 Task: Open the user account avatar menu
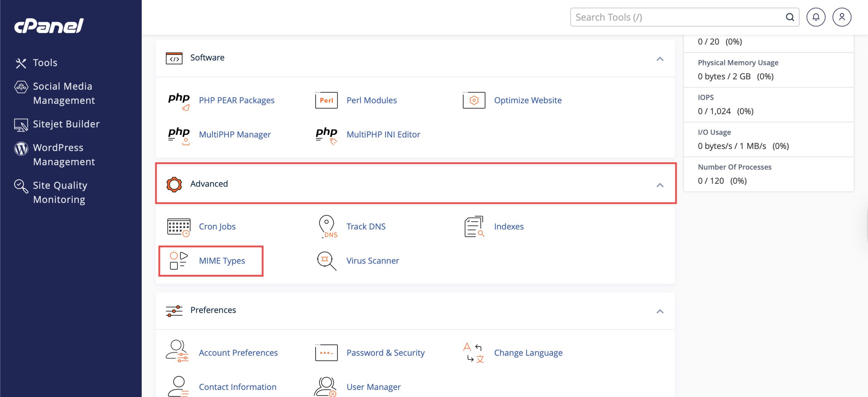(x=842, y=17)
